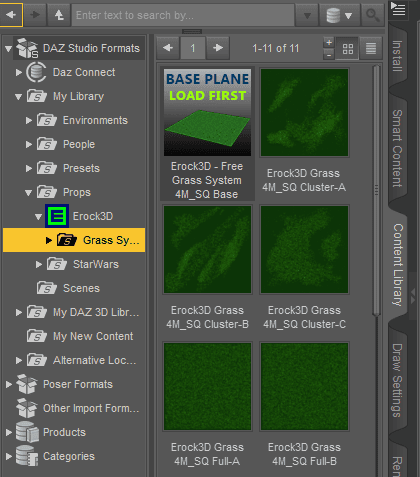Select the People folder icon

point(47,144)
